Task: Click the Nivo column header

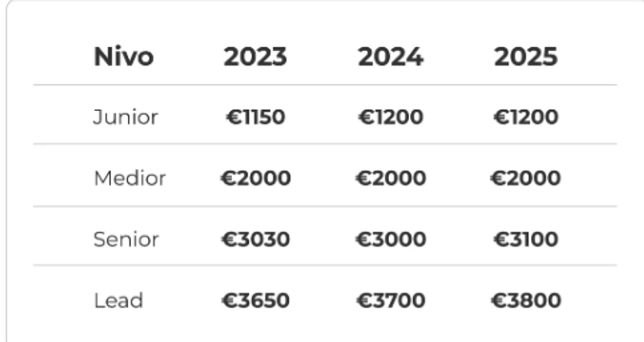Action: click(123, 57)
